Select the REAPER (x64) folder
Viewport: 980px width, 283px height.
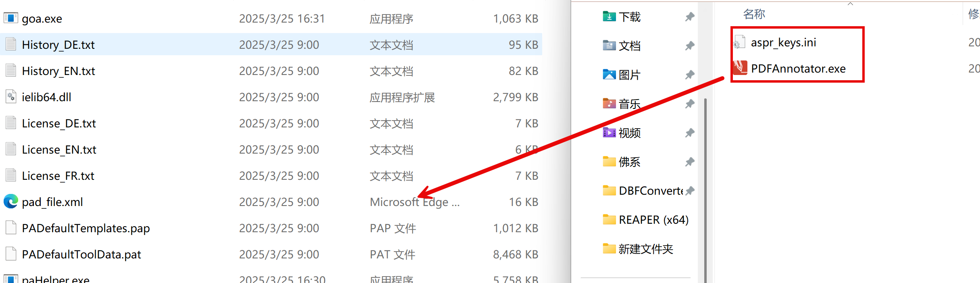click(653, 220)
